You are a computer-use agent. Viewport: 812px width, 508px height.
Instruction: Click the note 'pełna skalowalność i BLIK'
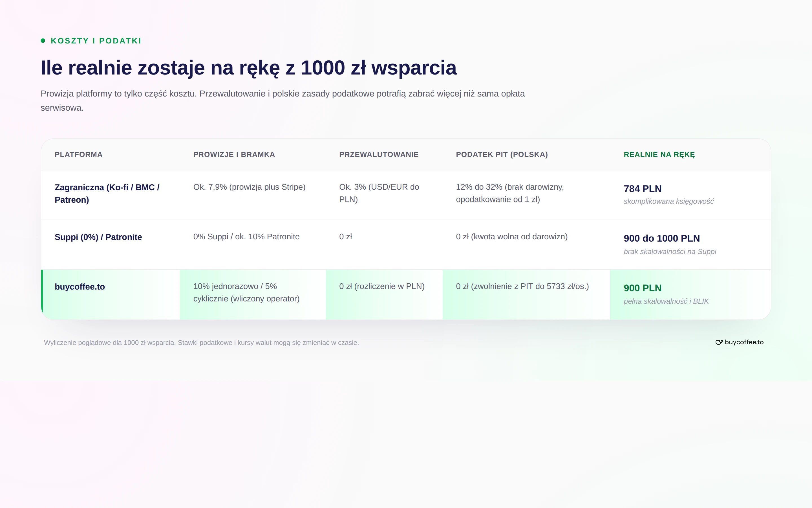(x=666, y=301)
